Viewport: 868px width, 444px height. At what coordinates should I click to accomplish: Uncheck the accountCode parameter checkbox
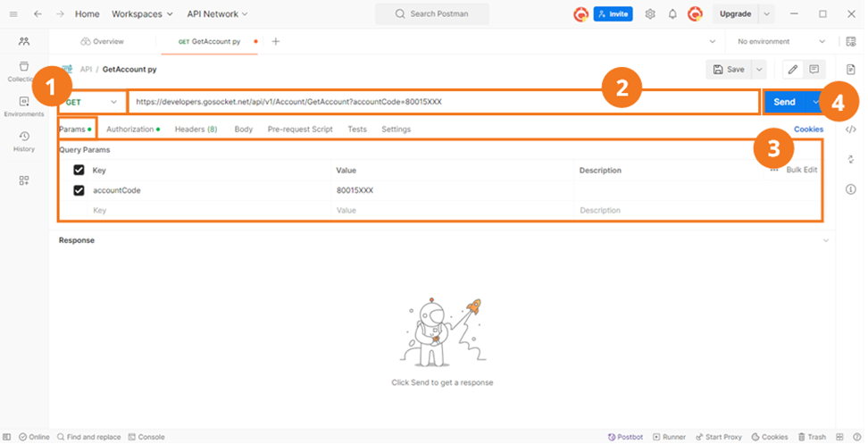coord(79,190)
